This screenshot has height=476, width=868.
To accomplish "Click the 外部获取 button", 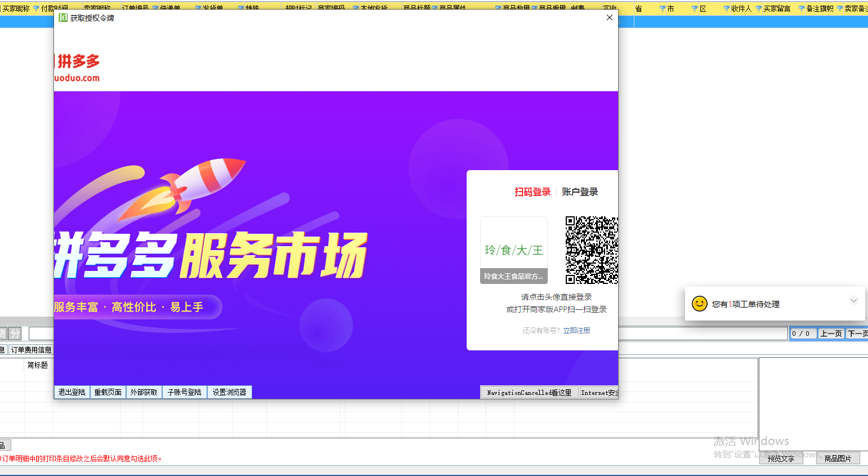I will [144, 392].
